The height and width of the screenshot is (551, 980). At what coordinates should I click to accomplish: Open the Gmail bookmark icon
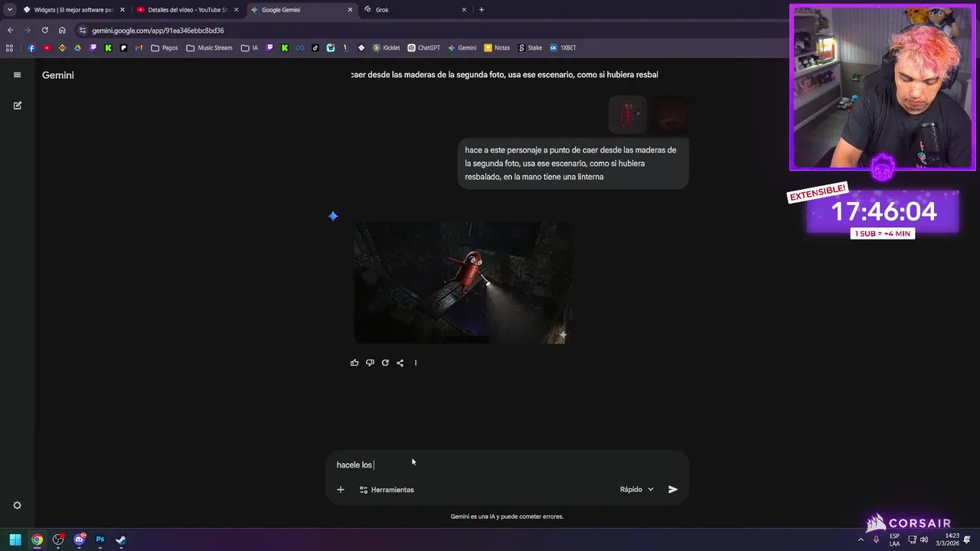click(139, 47)
